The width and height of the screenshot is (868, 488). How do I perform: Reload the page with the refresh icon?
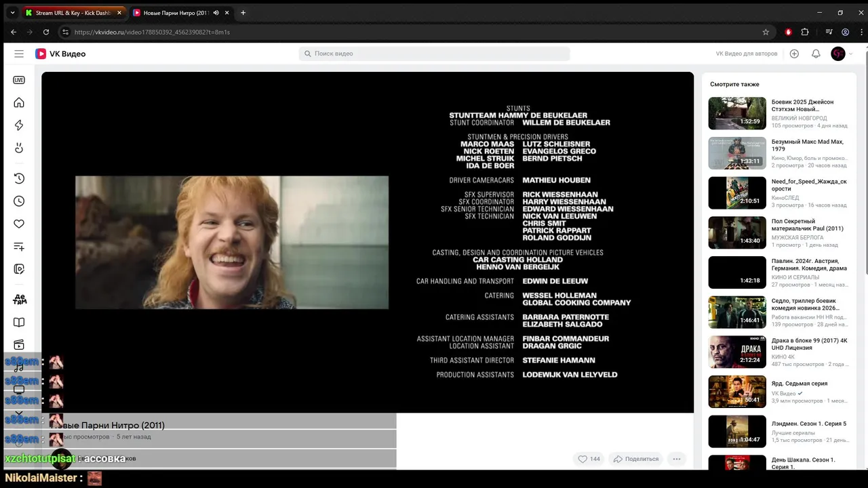pos(46,32)
